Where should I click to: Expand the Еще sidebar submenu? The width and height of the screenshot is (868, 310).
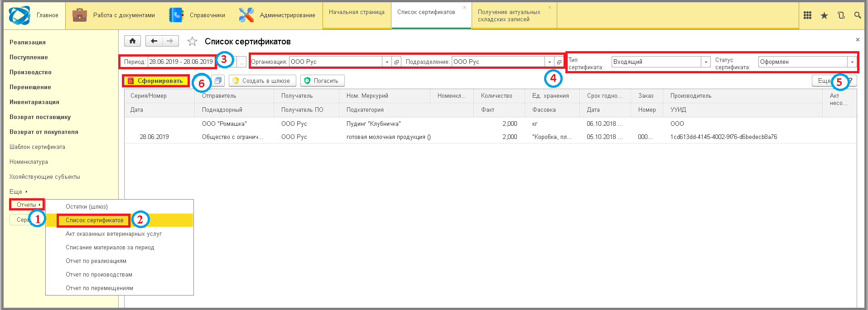point(18,192)
